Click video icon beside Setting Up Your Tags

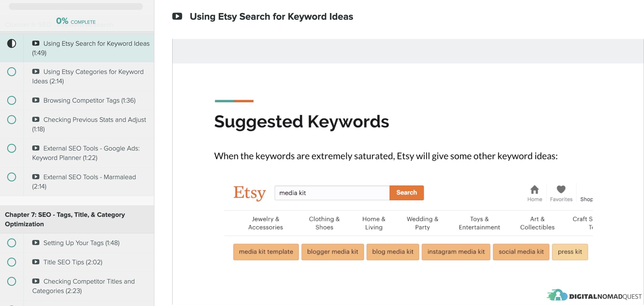(36, 242)
